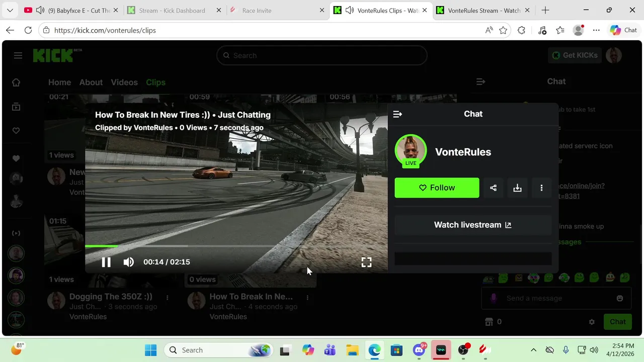The image size is (644, 362).
Task: Mute audio on VonteRules Clips tab
Action: tap(349, 10)
